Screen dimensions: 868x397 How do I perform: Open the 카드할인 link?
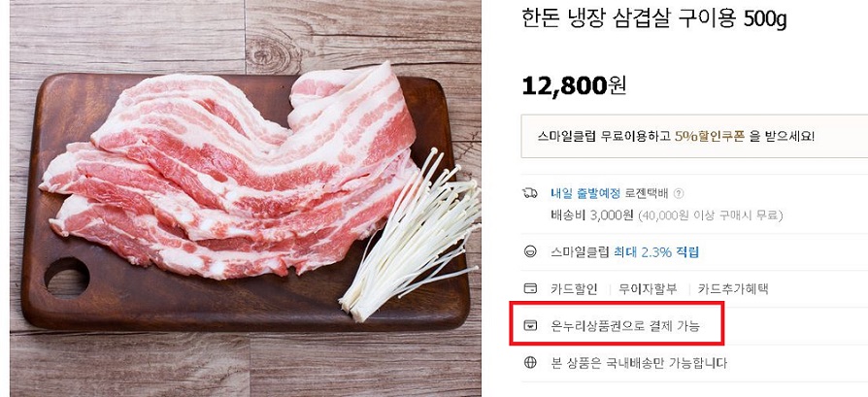[574, 288]
